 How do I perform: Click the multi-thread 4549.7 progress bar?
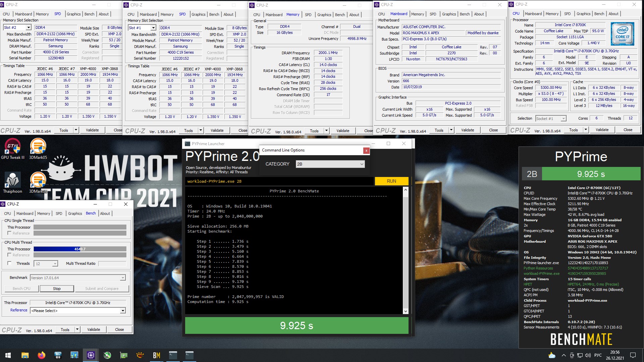80,249
